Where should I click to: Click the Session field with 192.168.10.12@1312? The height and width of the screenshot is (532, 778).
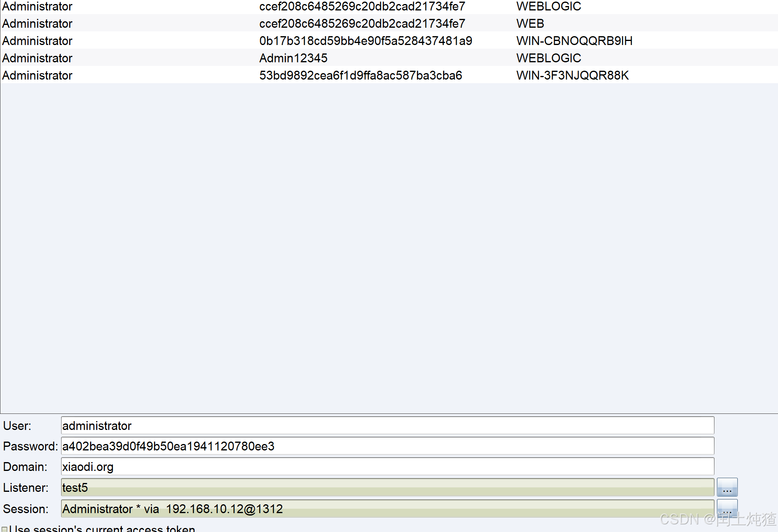[387, 509]
